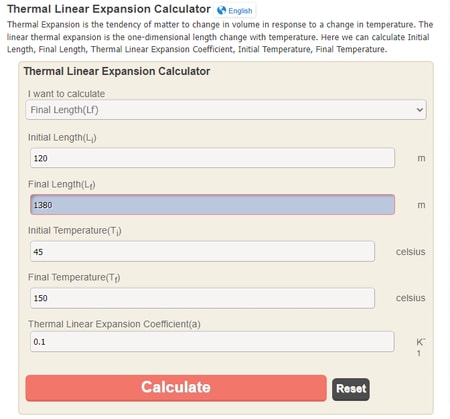The width and height of the screenshot is (450, 419).
Task: Click the calculator panel title
Action: (x=117, y=71)
